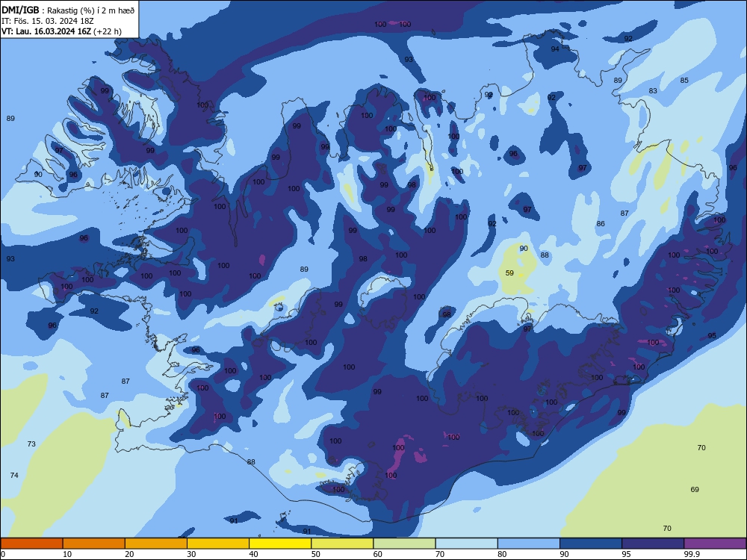Select the dark indigo 95–99.9 legend swatch
The image size is (747, 560).
pos(653,544)
